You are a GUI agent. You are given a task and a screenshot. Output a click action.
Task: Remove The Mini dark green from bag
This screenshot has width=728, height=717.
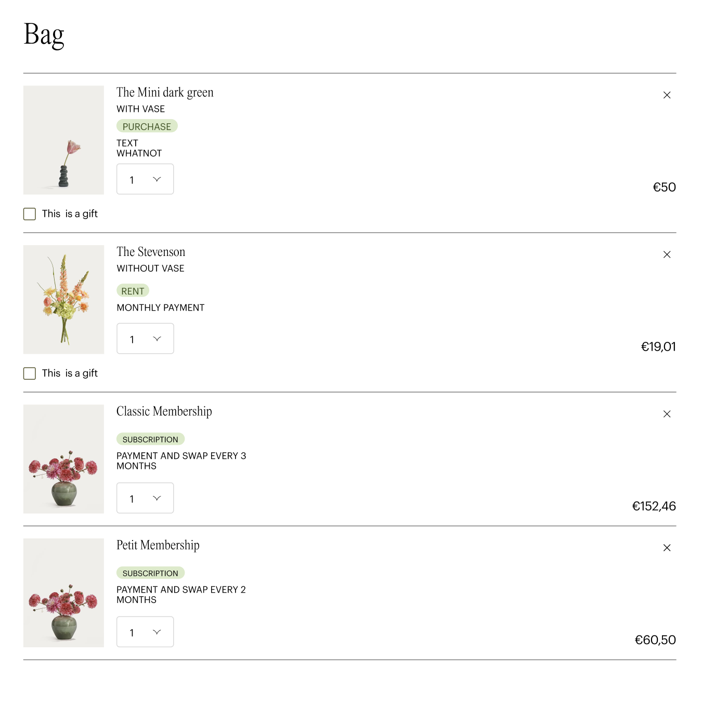667,95
